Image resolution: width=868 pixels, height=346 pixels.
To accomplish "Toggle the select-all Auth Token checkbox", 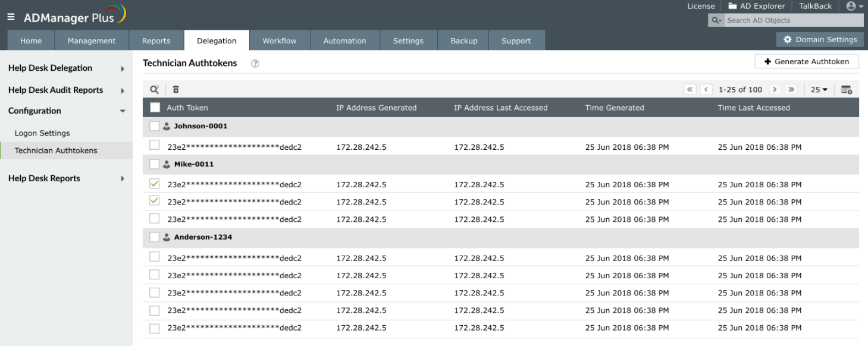I will point(155,108).
